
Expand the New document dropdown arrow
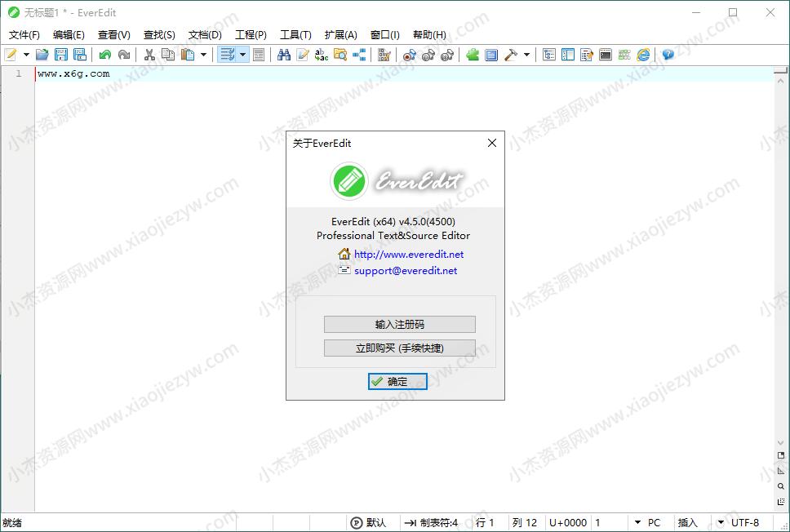tap(26, 55)
